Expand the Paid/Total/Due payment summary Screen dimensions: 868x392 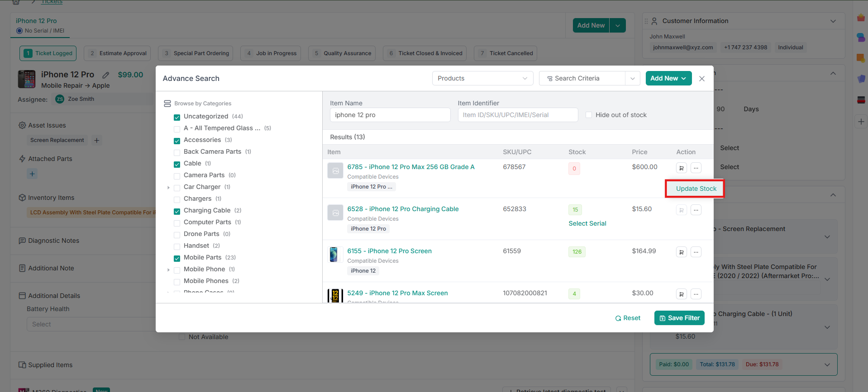pyautogui.click(x=827, y=365)
